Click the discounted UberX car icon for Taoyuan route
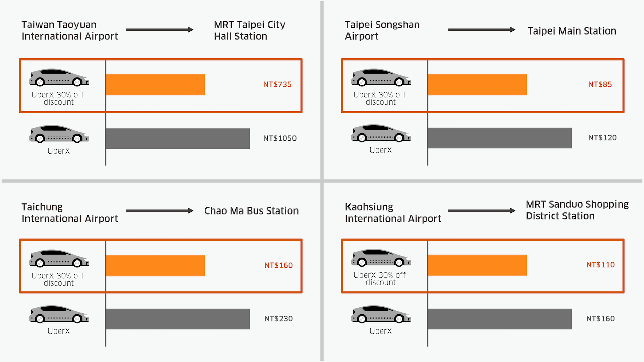This screenshot has width=644, height=362. [59, 78]
